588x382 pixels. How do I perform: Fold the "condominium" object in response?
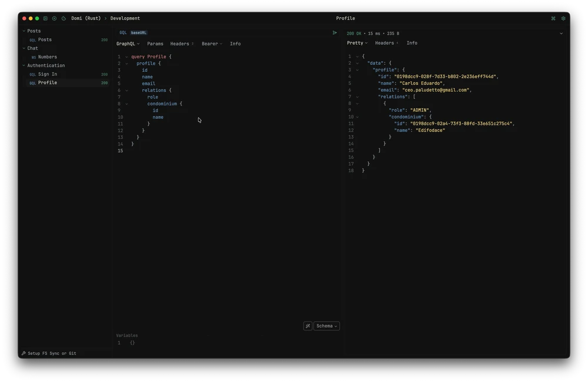click(358, 117)
